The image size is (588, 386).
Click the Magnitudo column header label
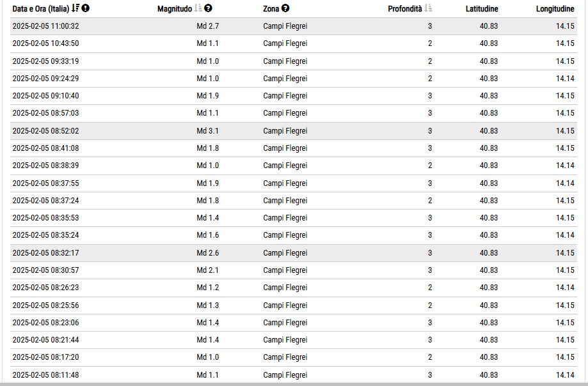point(175,8)
